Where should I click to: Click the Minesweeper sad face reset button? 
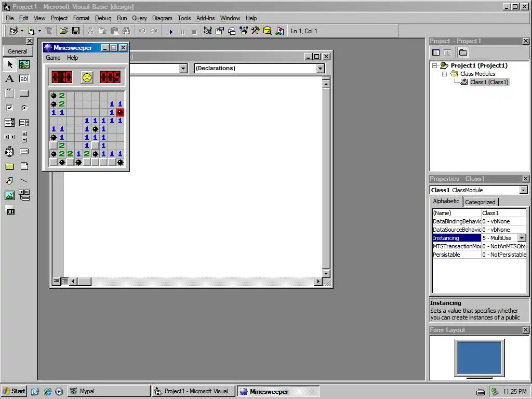click(x=87, y=77)
